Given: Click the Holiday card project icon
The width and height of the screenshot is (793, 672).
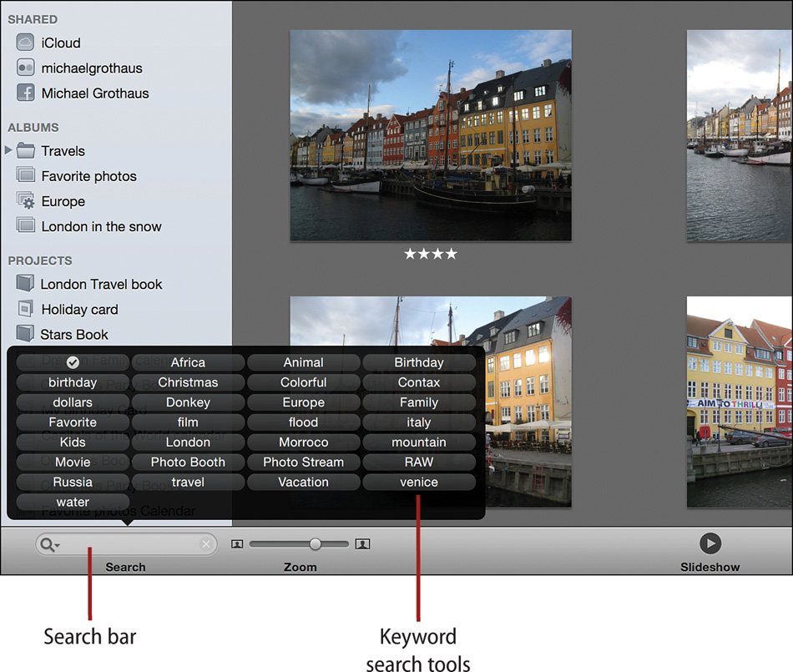Looking at the screenshot, I should [25, 308].
